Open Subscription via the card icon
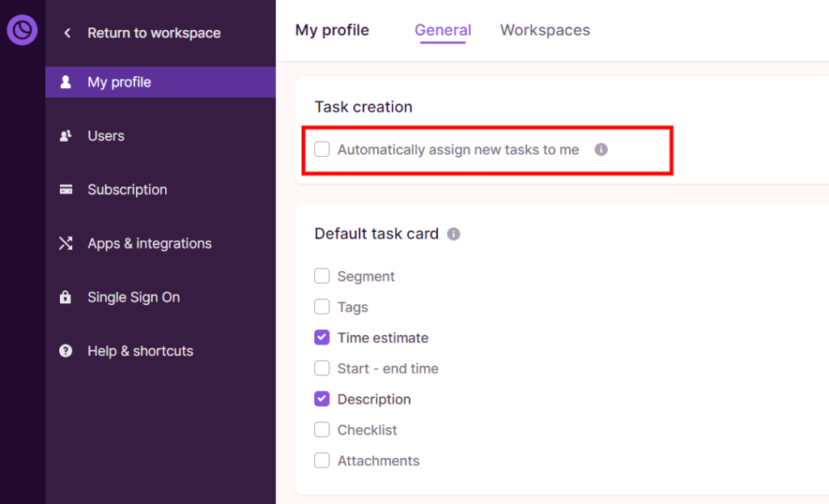Image resolution: width=829 pixels, height=504 pixels. (x=66, y=189)
